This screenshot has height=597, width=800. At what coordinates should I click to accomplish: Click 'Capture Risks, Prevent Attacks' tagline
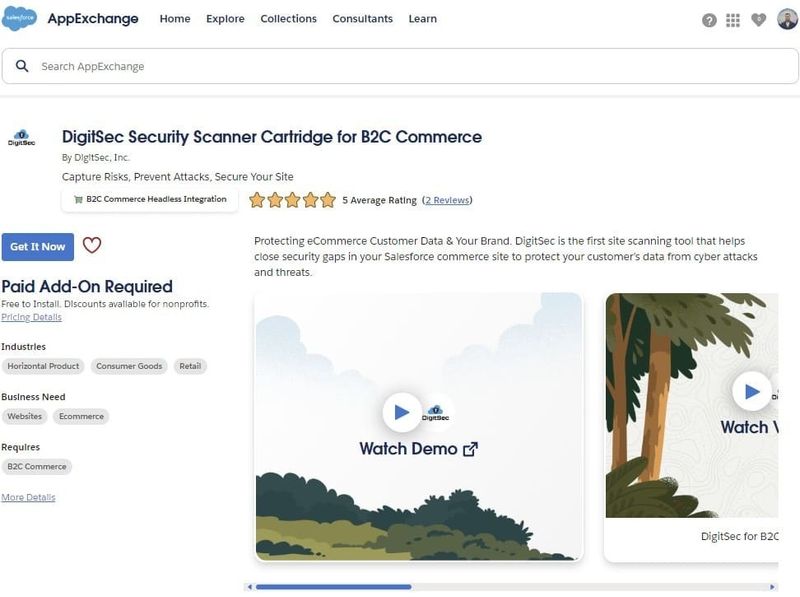coord(178,177)
